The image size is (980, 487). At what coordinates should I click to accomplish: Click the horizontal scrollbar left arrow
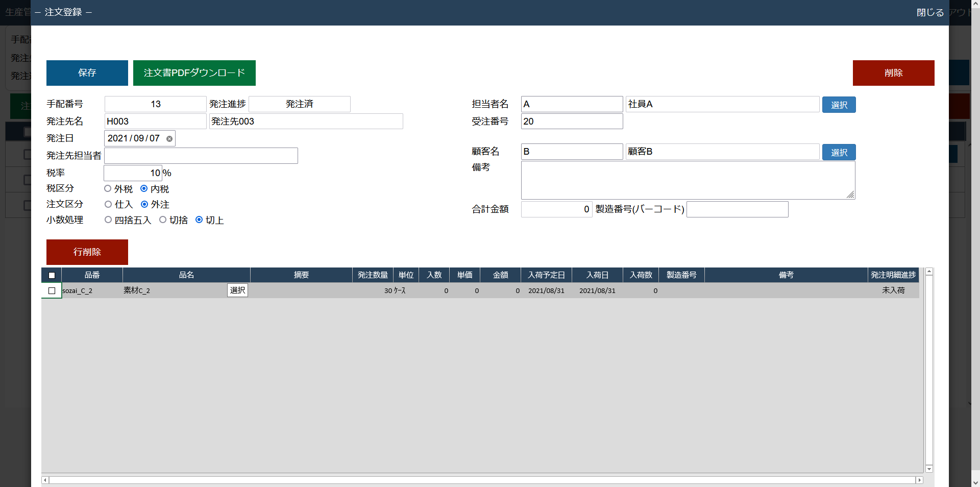click(45, 480)
